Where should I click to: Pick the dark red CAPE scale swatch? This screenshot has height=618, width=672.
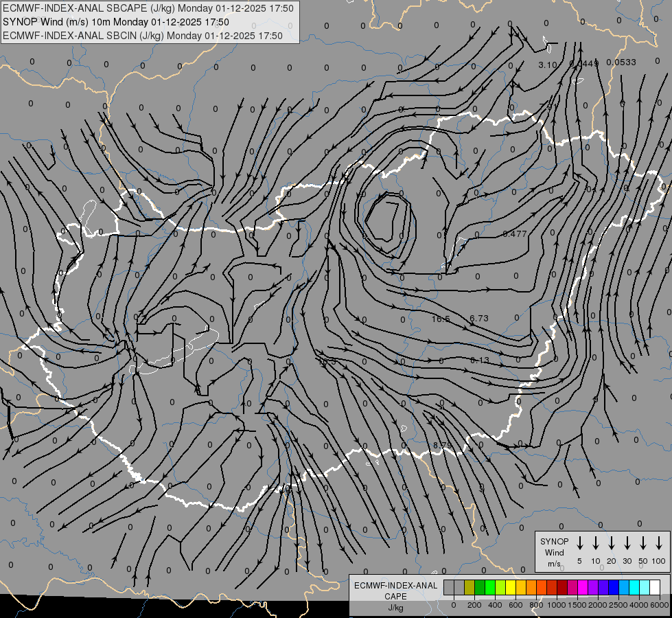562,587
